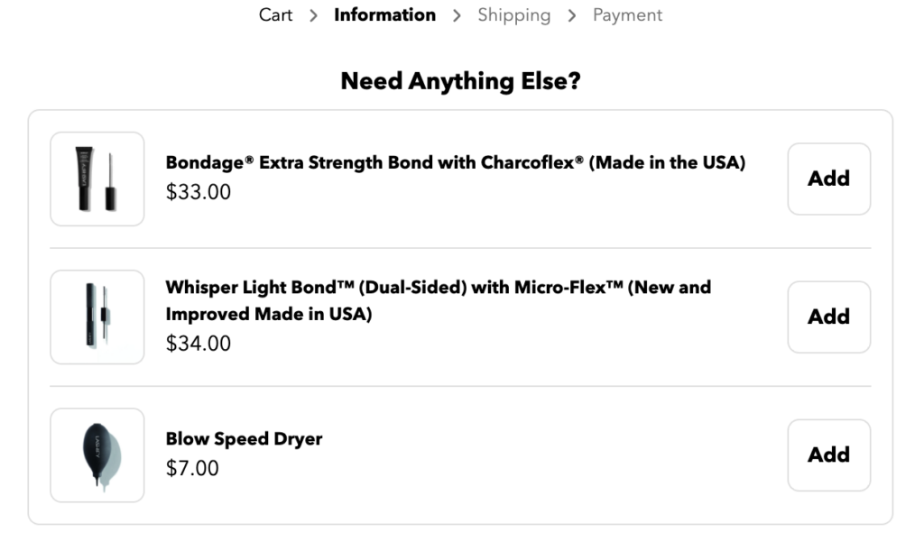Click the $34.00 price label
This screenshot has height=560, width=924.
coord(198,344)
